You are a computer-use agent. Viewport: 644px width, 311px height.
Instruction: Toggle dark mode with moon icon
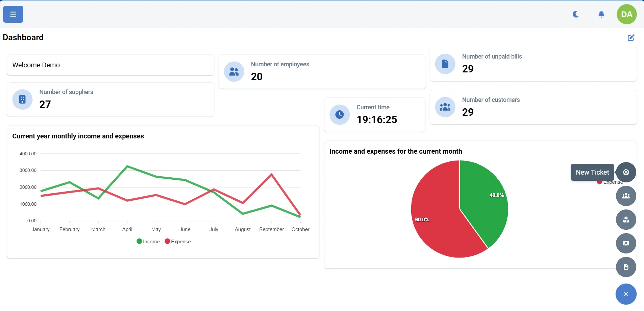click(x=576, y=14)
